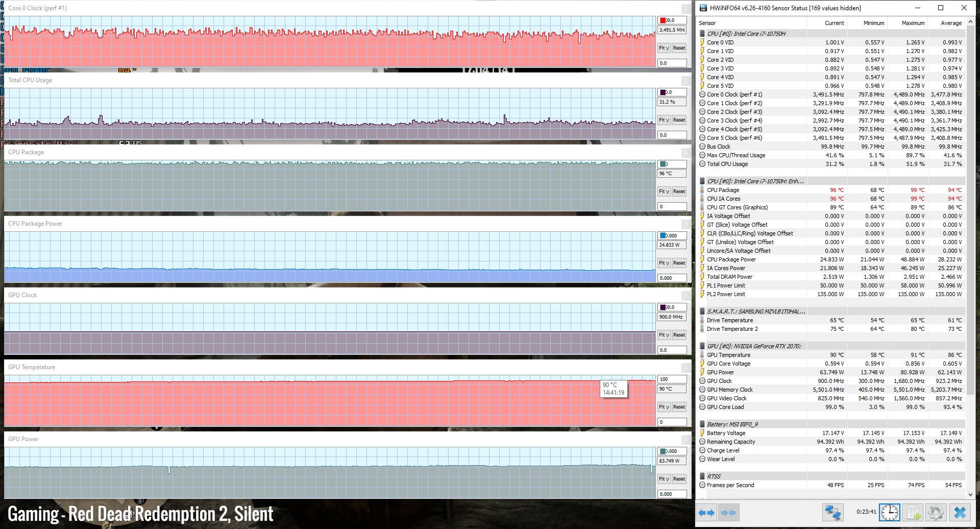
Task: Click Reset in CPU Package Power graph
Action: (679, 263)
